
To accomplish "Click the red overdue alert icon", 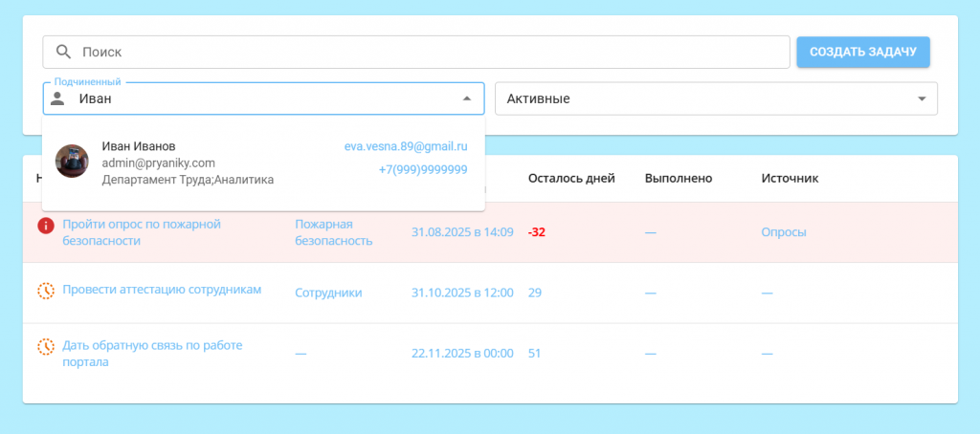I will pyautogui.click(x=45, y=226).
